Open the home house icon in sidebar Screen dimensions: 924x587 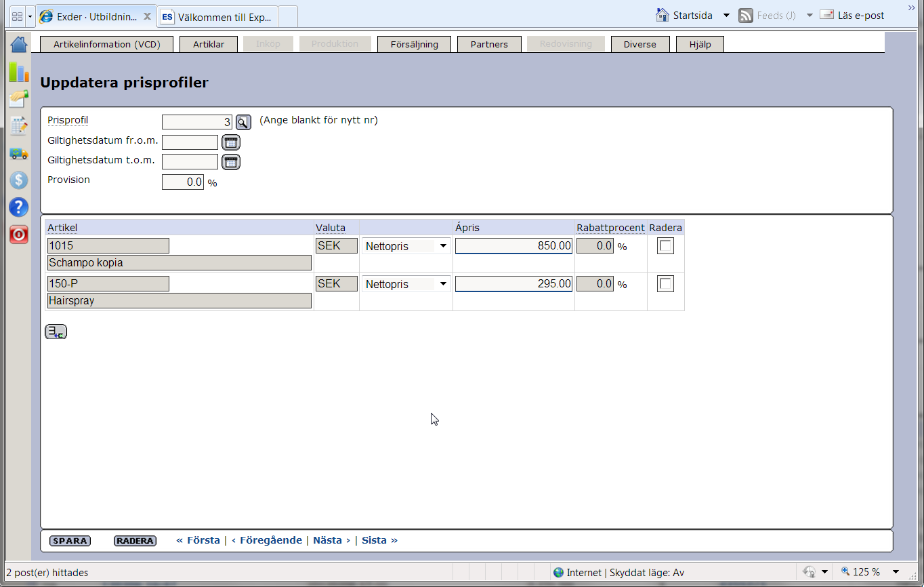click(x=19, y=45)
